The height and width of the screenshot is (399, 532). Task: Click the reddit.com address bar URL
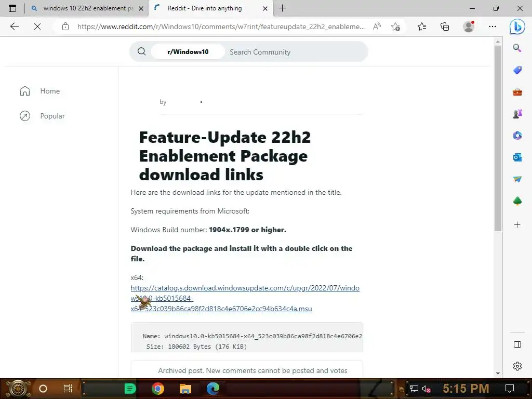click(x=221, y=26)
